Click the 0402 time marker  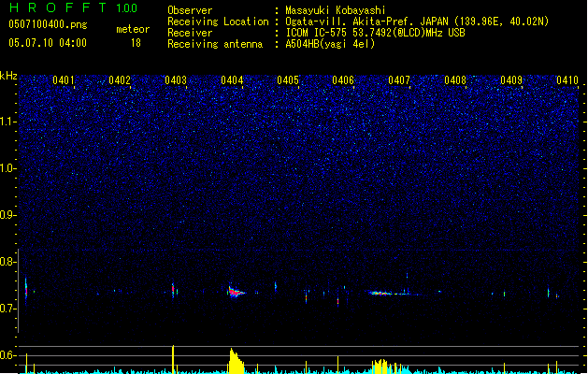120,80
